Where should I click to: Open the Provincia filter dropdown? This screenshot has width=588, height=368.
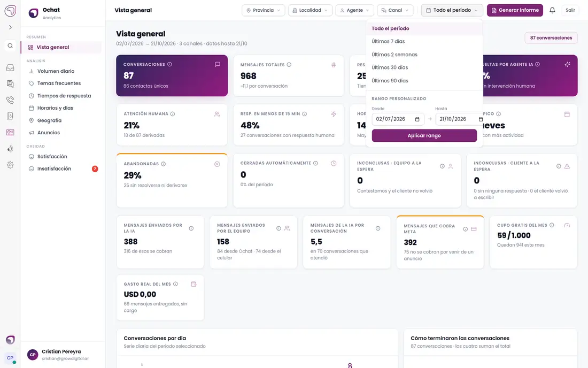click(x=263, y=11)
